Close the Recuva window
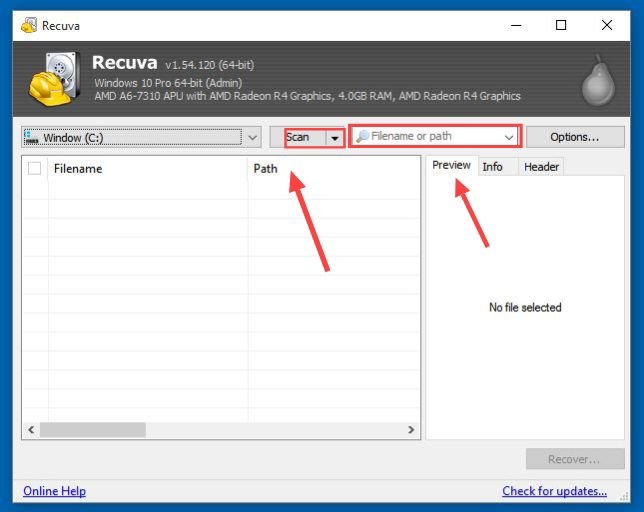Image resolution: width=644 pixels, height=512 pixels. coord(607,25)
